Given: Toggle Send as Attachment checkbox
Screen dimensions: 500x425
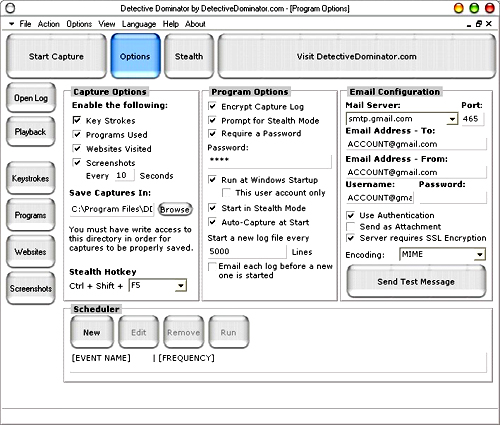Looking at the screenshot, I should (351, 227).
